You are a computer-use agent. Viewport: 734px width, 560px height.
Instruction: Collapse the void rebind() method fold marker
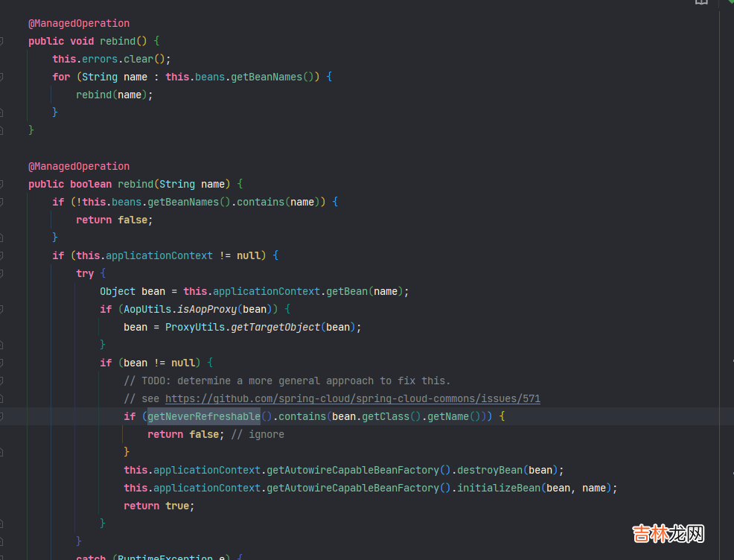1,41
